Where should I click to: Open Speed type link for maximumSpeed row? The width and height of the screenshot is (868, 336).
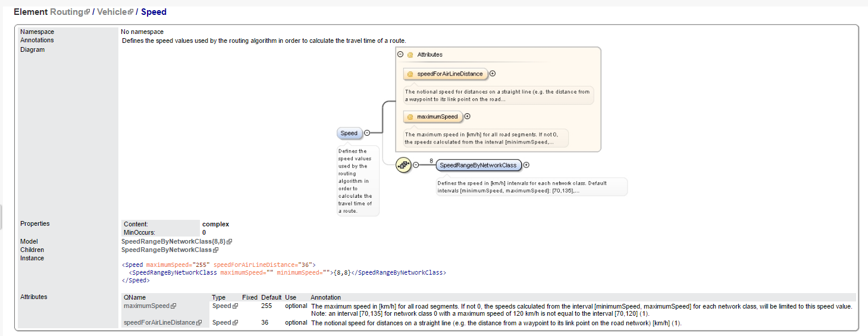(x=221, y=306)
